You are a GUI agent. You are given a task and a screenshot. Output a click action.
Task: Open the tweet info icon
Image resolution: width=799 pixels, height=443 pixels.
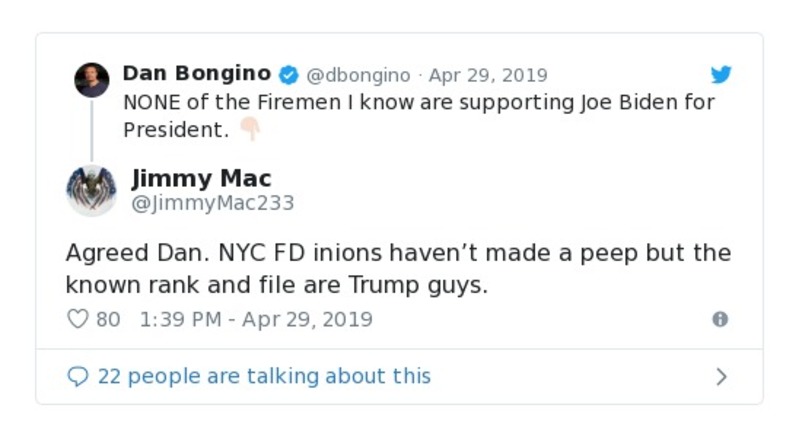coord(719,319)
